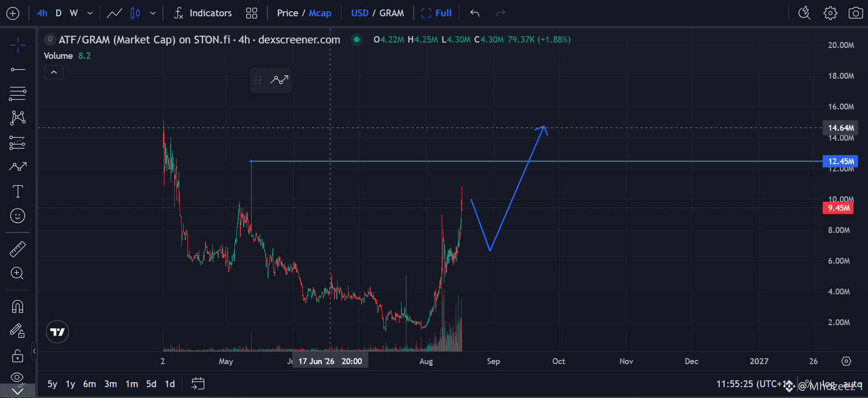Set the quote currency to USD
The image size is (868, 398).
360,13
